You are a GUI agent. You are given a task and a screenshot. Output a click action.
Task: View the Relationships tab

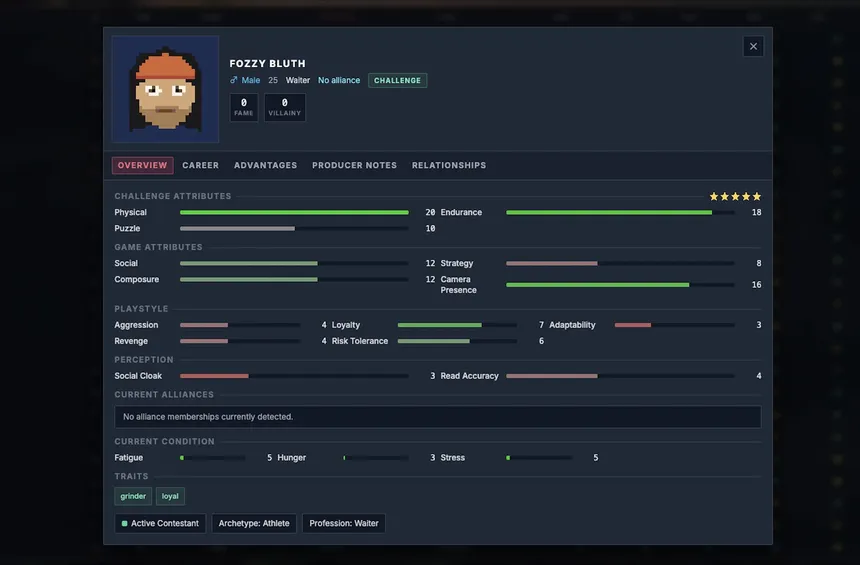[449, 166]
